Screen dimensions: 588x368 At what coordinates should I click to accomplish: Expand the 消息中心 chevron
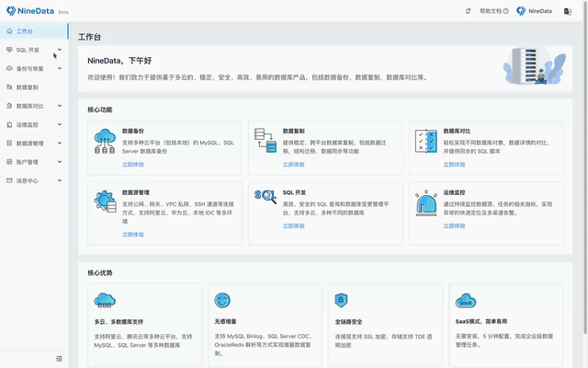pos(60,180)
